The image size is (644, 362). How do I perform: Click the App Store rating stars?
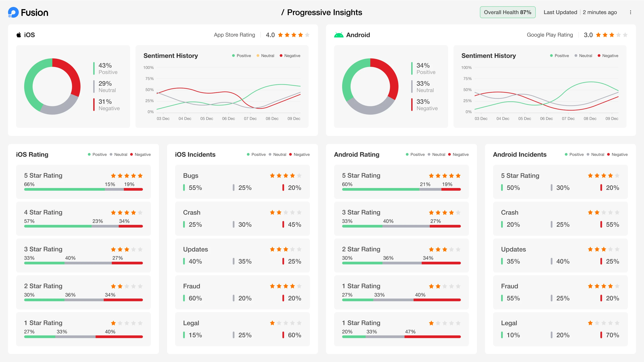[294, 35]
